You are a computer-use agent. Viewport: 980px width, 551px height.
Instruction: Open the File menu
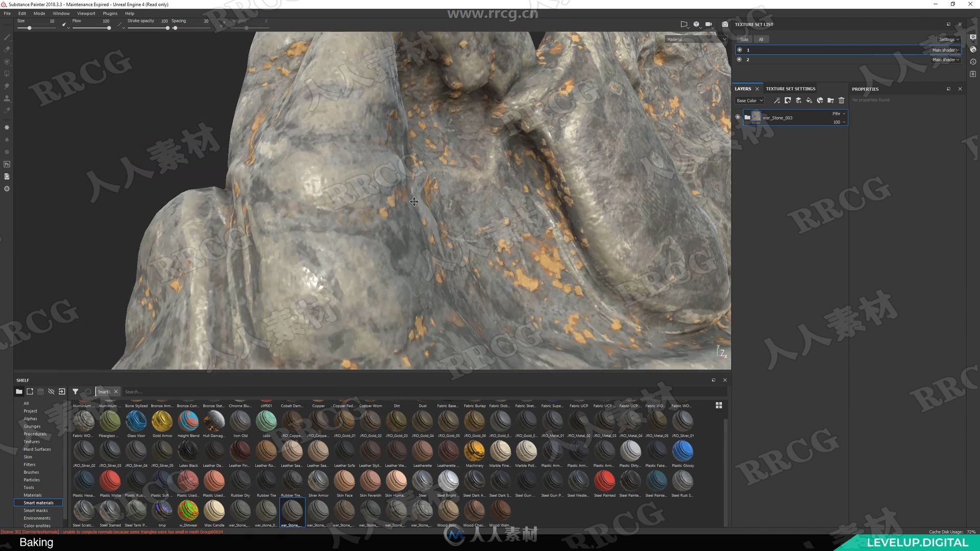(7, 13)
